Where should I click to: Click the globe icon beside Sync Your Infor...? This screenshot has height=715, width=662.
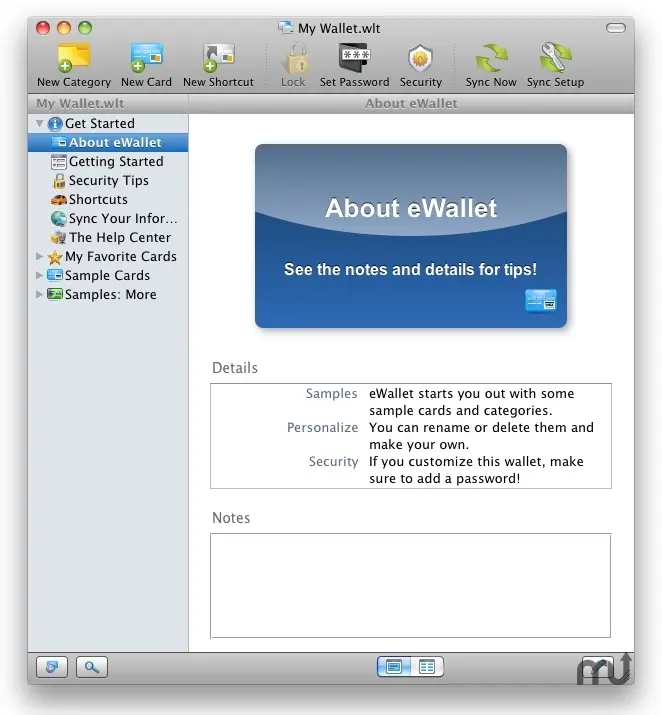[x=58, y=219]
